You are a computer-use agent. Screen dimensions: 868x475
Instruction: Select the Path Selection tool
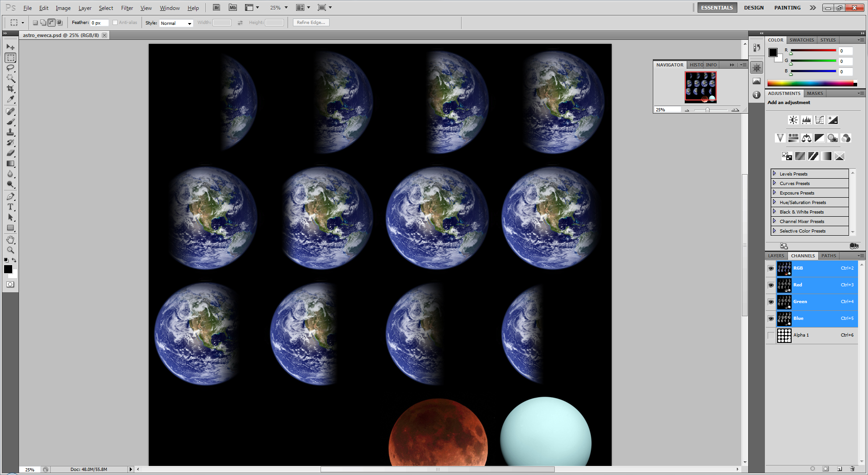[10, 217]
